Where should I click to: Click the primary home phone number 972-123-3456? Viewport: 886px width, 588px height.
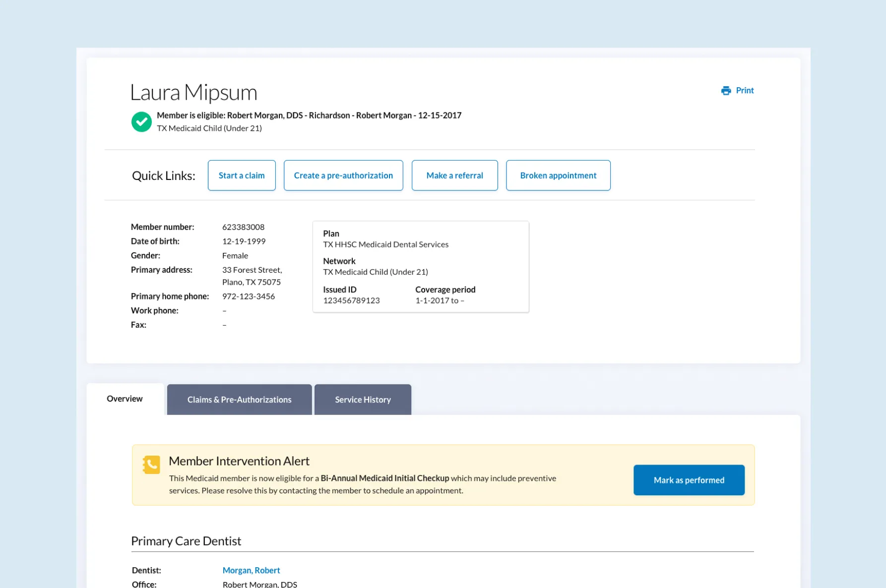[x=248, y=296]
